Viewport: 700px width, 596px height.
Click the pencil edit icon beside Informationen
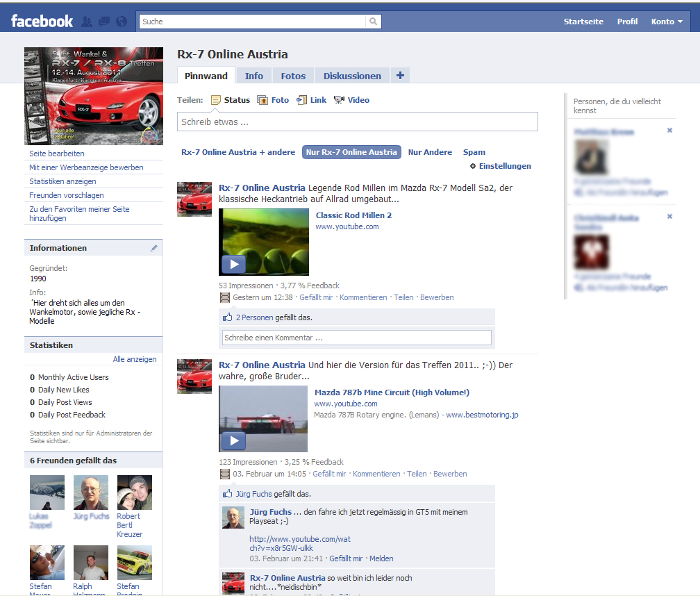click(x=154, y=248)
